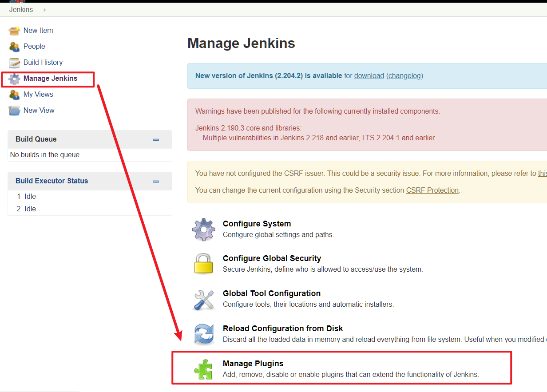Click 'New version of Jenkins (2.204.2)' text
This screenshot has height=392, width=547.
[269, 75]
